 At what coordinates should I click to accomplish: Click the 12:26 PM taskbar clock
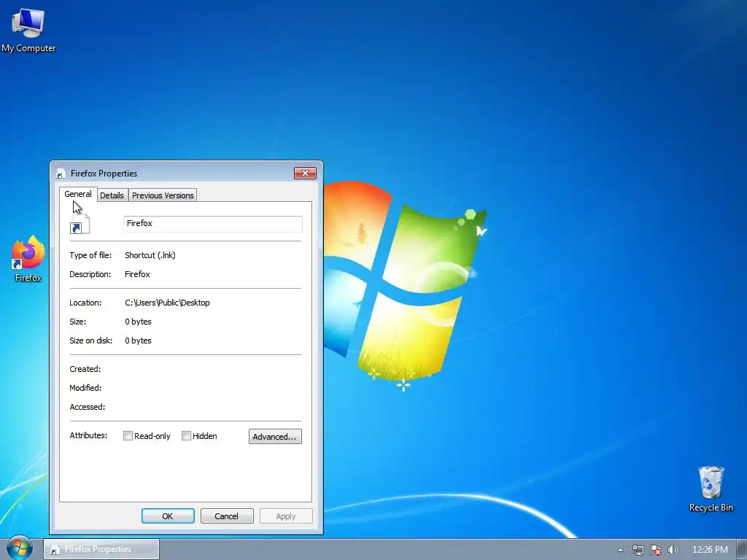point(710,550)
